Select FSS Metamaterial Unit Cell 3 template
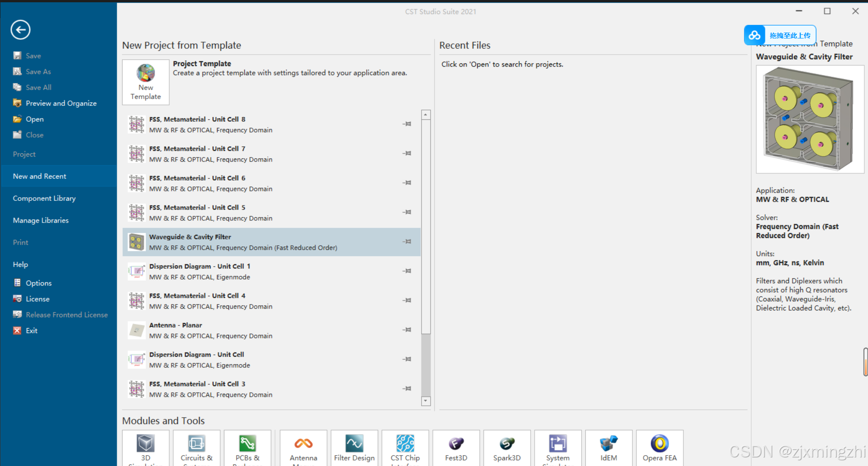The height and width of the screenshot is (466, 868). click(x=271, y=389)
